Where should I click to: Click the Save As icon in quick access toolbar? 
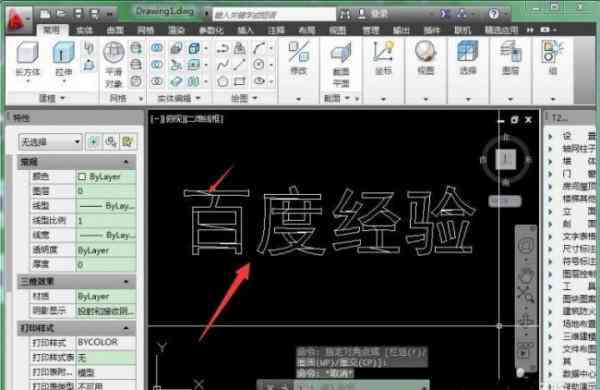(94, 14)
